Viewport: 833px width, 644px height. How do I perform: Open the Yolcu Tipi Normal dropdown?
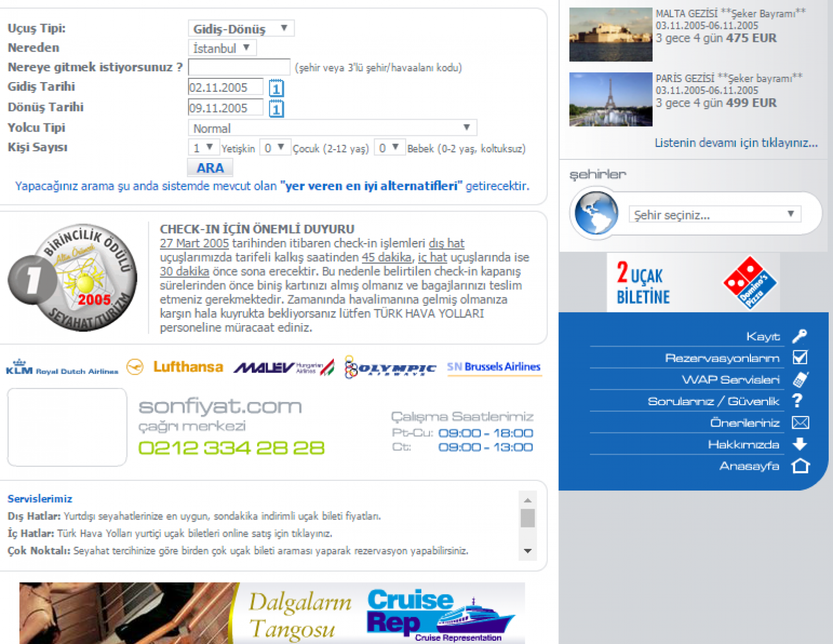[x=332, y=128]
